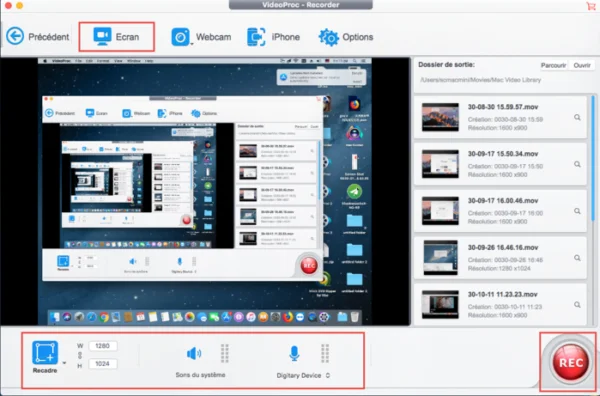The height and width of the screenshot is (396, 600).
Task: Open thumbnail of 30-09-17 15.50.34.mov
Action: (x=440, y=164)
